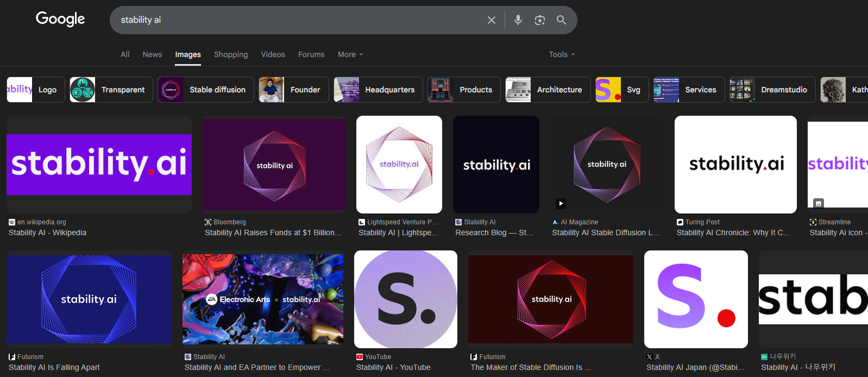Open the purple Wikipedia stability.ai logo image
868x377 pixels.
click(99, 165)
